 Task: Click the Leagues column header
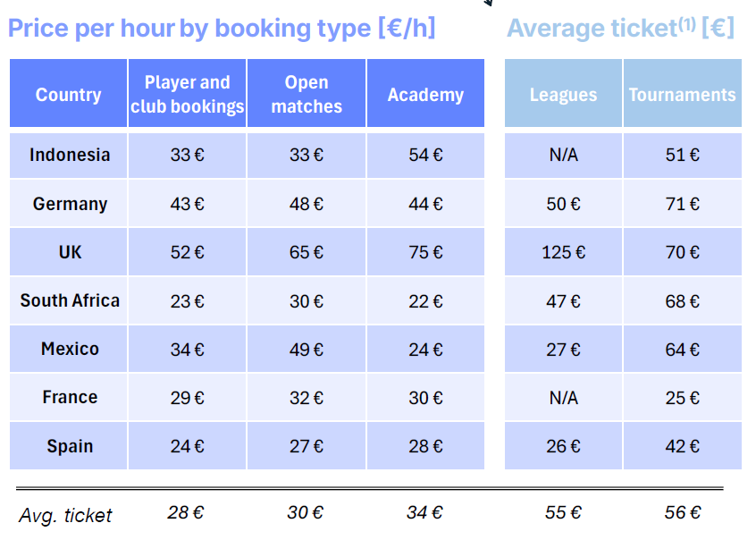(x=563, y=95)
